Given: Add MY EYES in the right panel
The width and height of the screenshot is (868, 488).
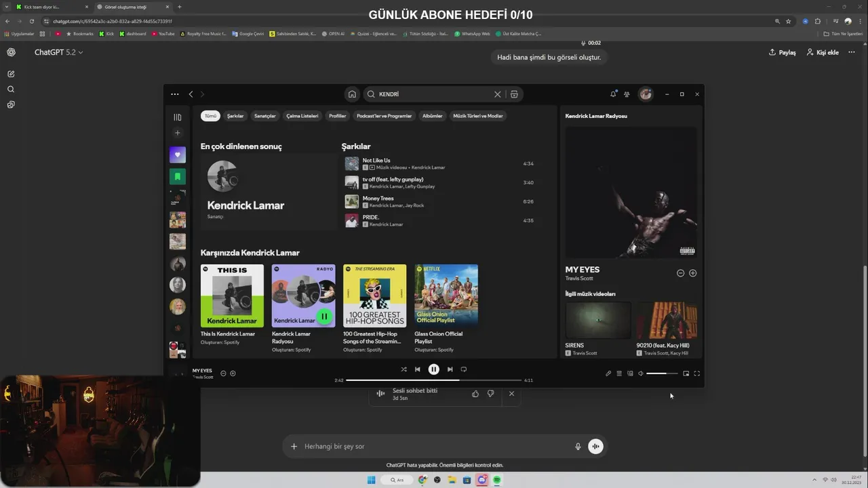Looking at the screenshot, I should [x=692, y=273].
